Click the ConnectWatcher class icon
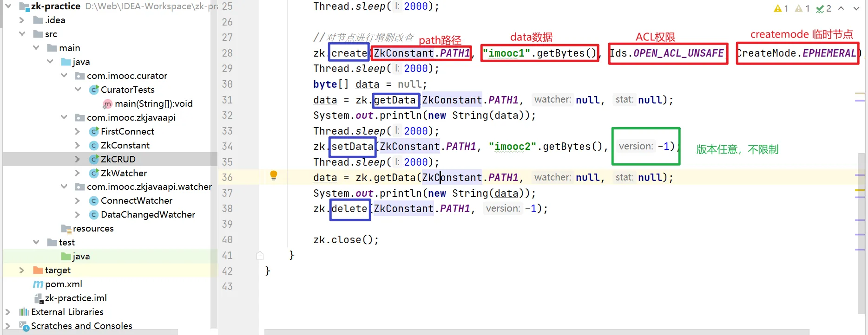This screenshot has height=335, width=868. click(x=94, y=201)
